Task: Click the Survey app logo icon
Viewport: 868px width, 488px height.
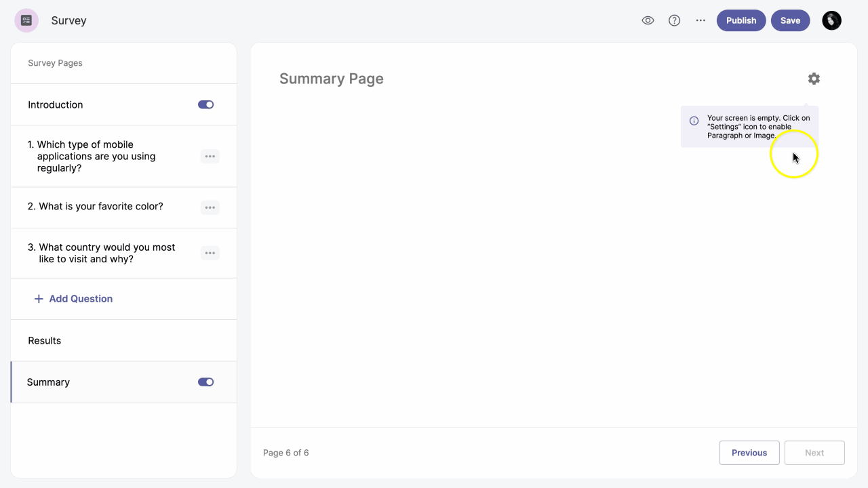Action: [x=26, y=20]
